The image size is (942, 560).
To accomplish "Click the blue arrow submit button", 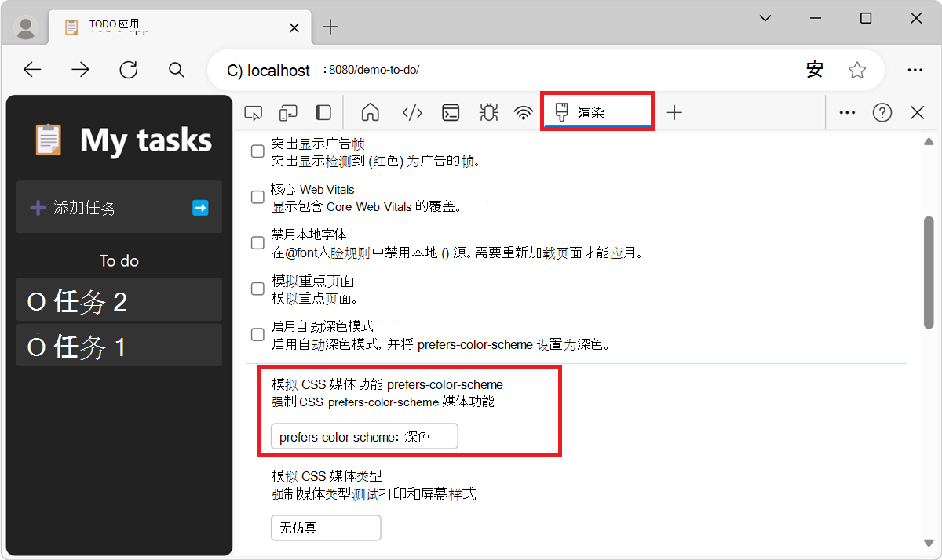I will click(x=201, y=207).
